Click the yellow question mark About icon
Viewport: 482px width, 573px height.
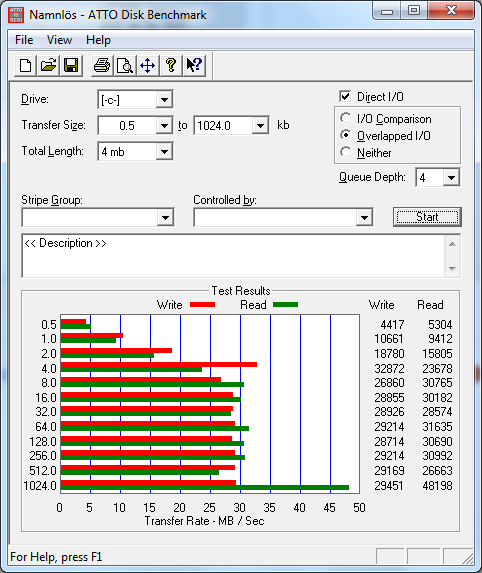point(171,66)
